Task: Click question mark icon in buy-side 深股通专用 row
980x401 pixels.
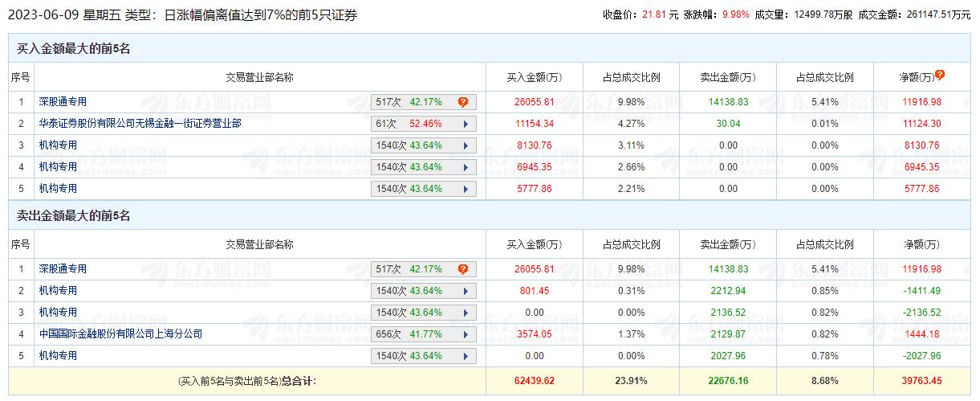Action: click(463, 102)
